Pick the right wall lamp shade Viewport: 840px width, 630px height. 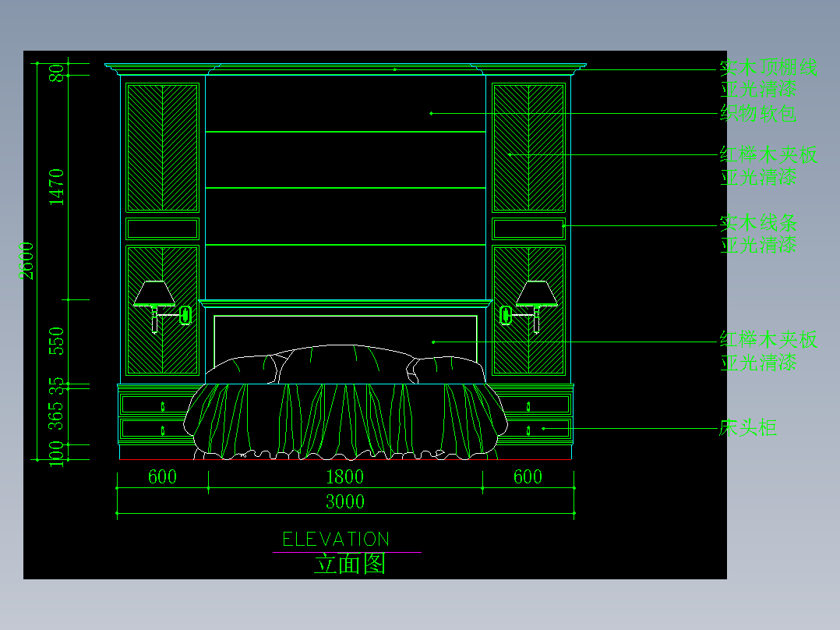click(537, 293)
